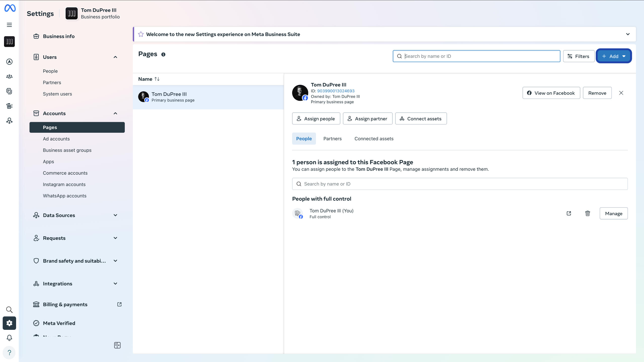Delete Tom DuPree III assignment via trash icon
Viewport: 644px width, 362px height.
(587, 213)
